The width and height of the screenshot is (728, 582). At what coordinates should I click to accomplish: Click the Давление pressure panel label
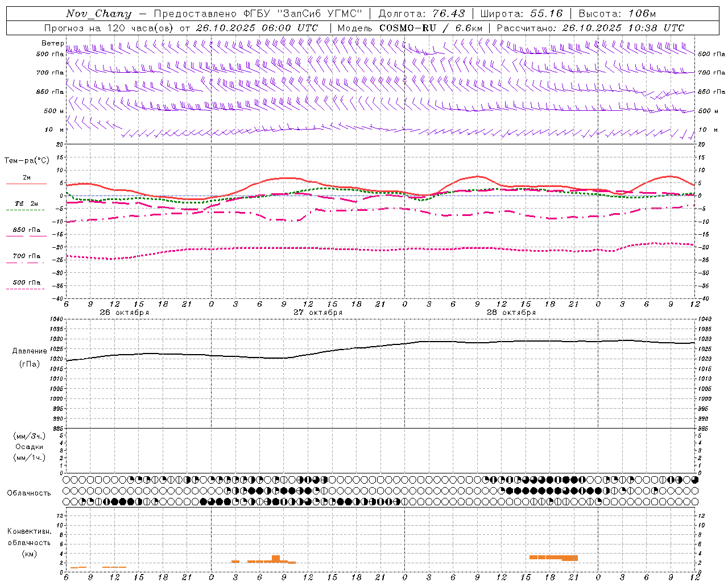point(30,351)
